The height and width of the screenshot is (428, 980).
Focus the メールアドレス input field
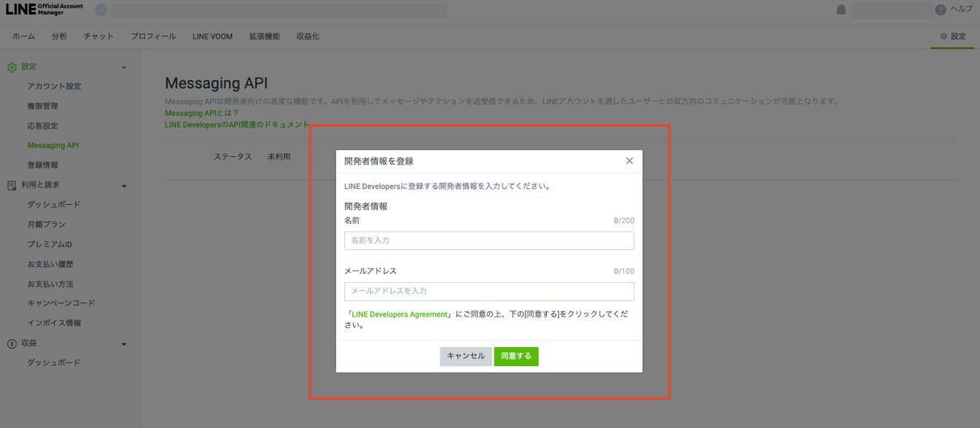[x=489, y=292]
